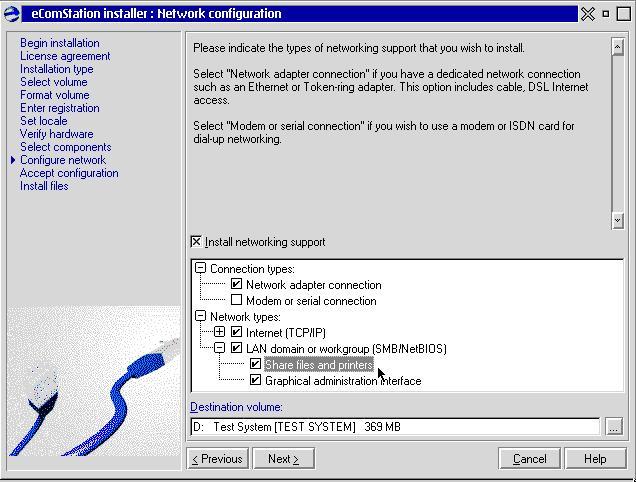The width and height of the screenshot is (636, 482).
Task: Jump to Verify hardware step
Action: tap(56, 134)
